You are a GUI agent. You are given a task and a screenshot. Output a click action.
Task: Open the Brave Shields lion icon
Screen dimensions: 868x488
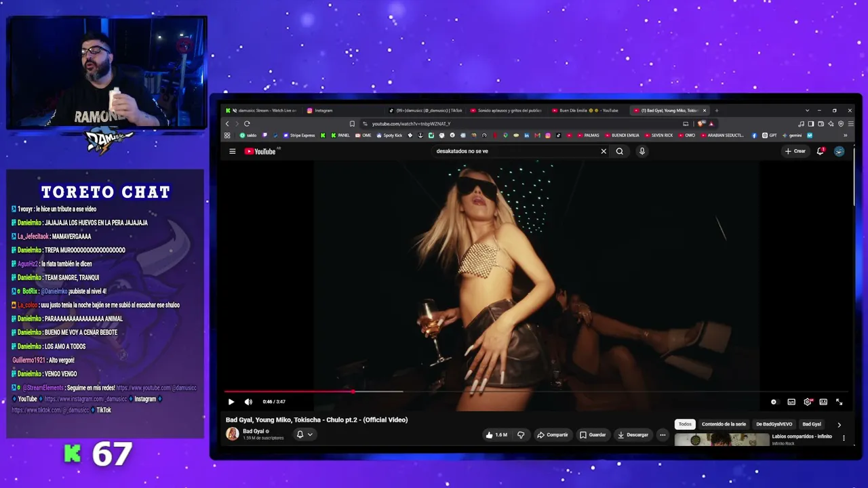(x=701, y=124)
